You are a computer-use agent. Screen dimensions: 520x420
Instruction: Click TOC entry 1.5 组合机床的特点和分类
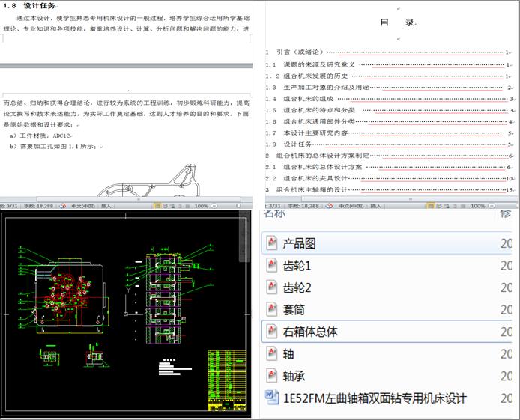[389, 110]
